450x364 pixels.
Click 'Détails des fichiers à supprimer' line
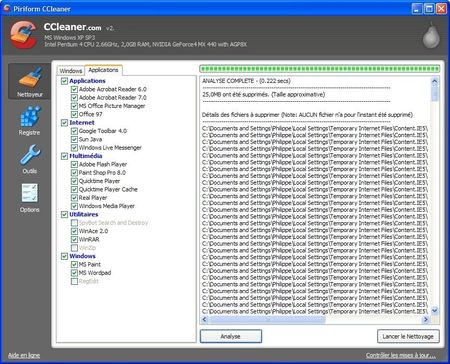tap(307, 115)
